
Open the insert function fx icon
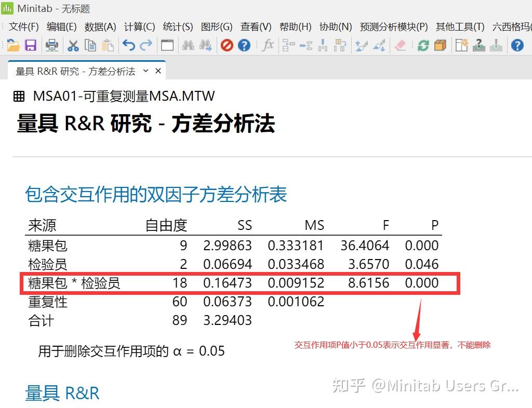[268, 45]
